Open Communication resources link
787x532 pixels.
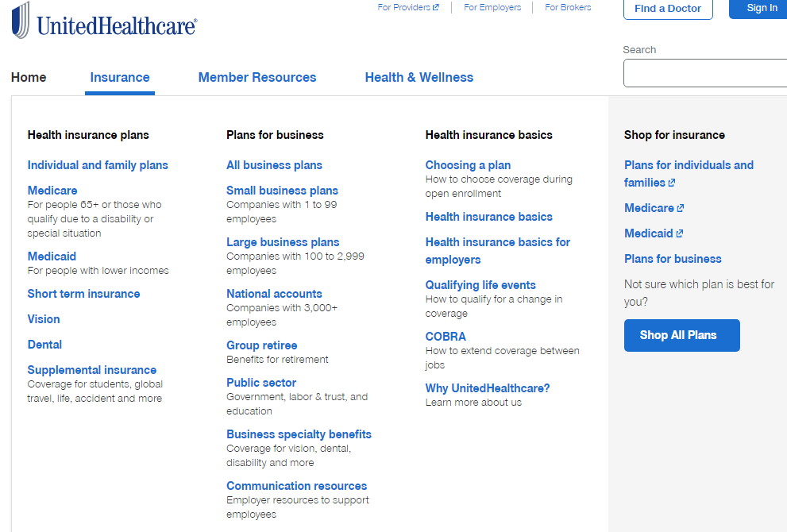pyautogui.click(x=296, y=486)
